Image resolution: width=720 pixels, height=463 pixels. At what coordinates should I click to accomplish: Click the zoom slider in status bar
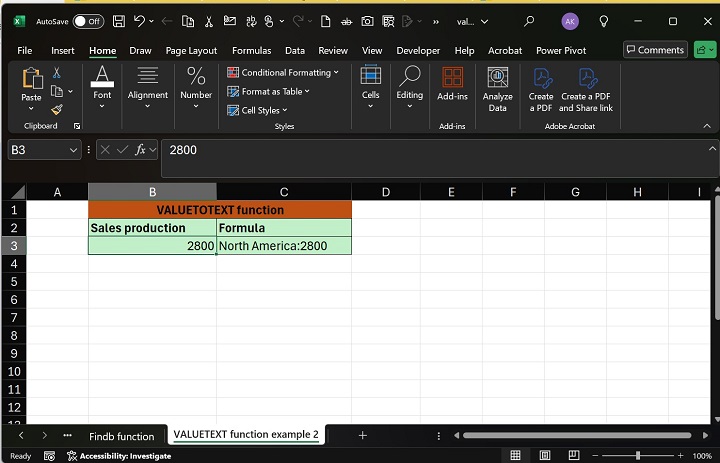click(638, 456)
